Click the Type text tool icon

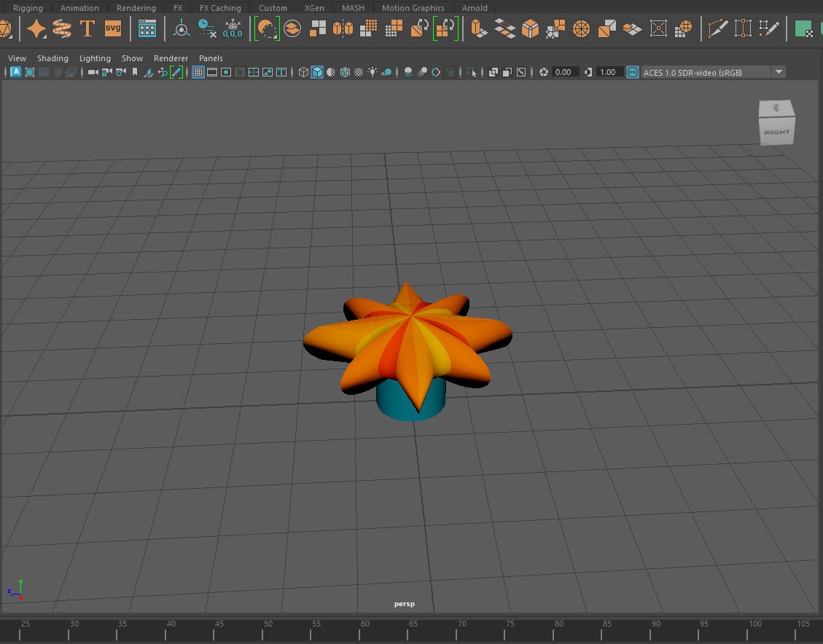click(87, 29)
